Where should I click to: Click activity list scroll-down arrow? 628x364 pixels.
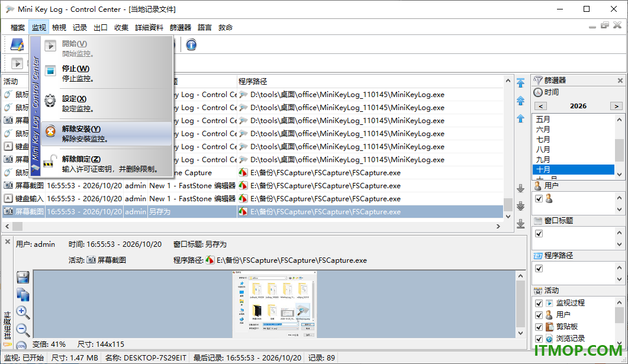pyautogui.click(x=620, y=343)
